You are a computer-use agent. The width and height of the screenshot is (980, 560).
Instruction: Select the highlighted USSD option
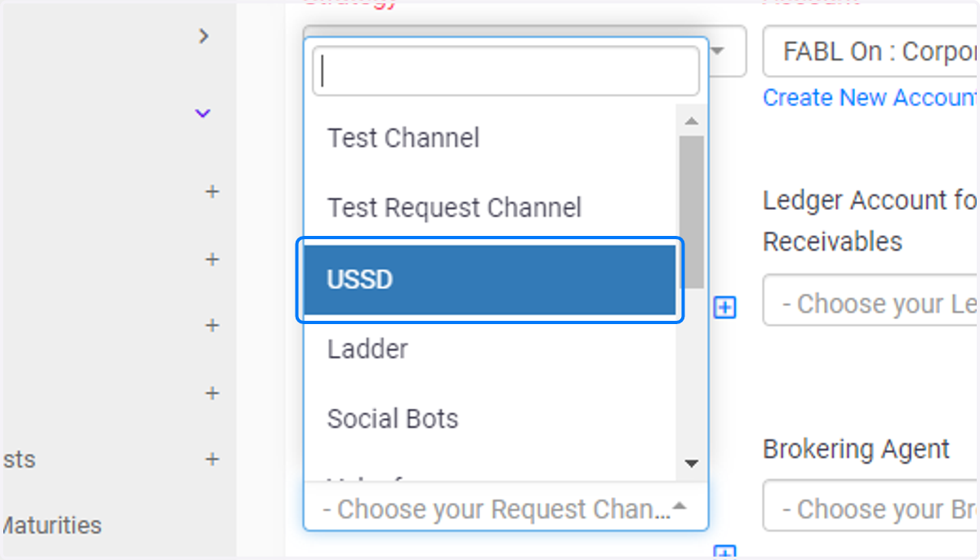[490, 280]
